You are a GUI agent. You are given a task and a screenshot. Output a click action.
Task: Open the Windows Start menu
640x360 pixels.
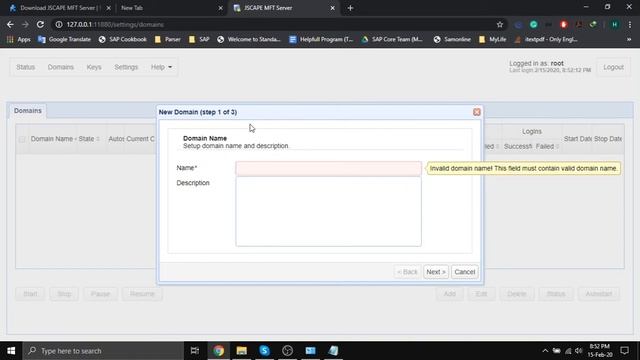coord(11,351)
